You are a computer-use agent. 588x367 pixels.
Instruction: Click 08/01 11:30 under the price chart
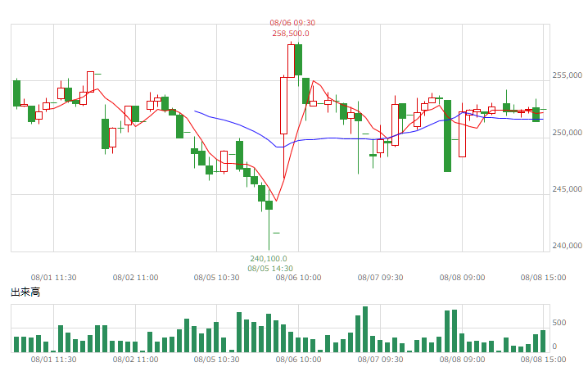click(x=53, y=278)
